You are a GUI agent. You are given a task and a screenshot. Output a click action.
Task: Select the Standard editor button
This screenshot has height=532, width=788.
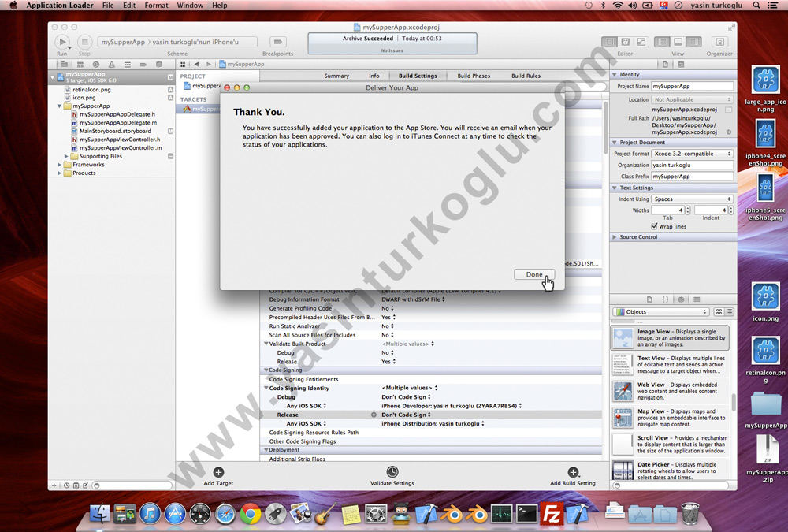pos(610,42)
